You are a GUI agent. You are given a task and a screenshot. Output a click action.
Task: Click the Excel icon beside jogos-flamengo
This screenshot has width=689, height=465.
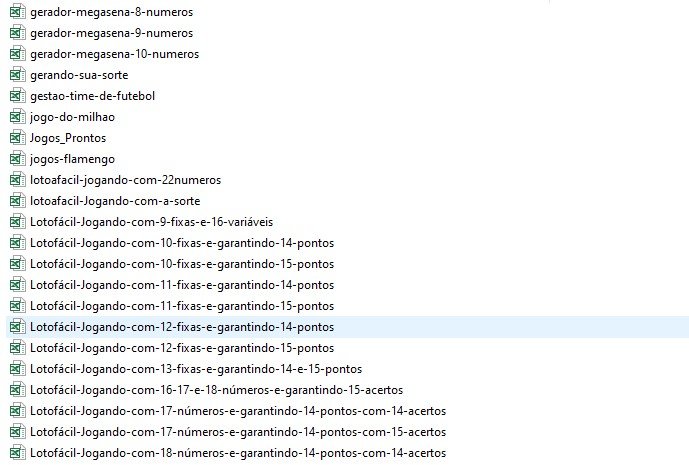(18, 159)
